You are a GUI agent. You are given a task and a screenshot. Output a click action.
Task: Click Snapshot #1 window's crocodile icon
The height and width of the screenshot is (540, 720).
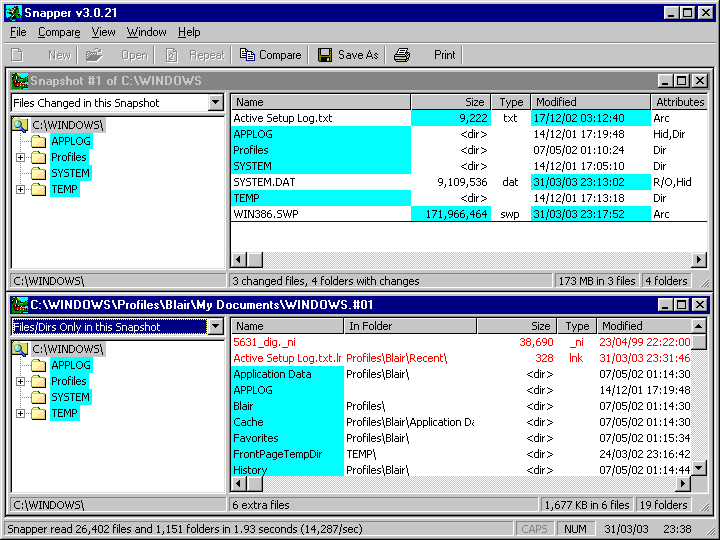click(x=20, y=81)
